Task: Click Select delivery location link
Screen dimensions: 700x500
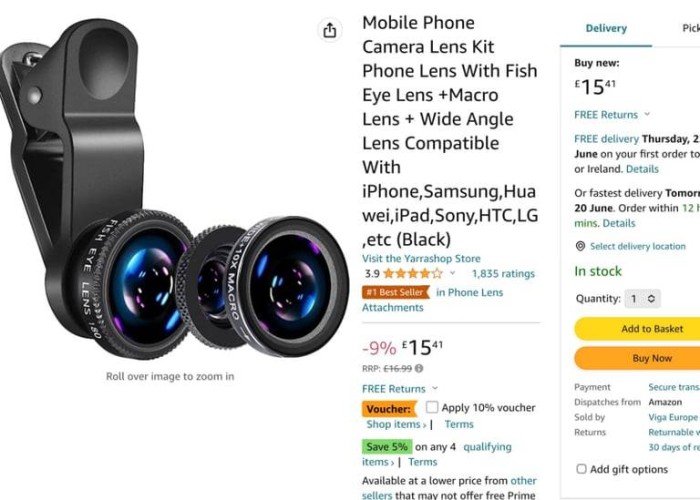Action: coord(637,246)
